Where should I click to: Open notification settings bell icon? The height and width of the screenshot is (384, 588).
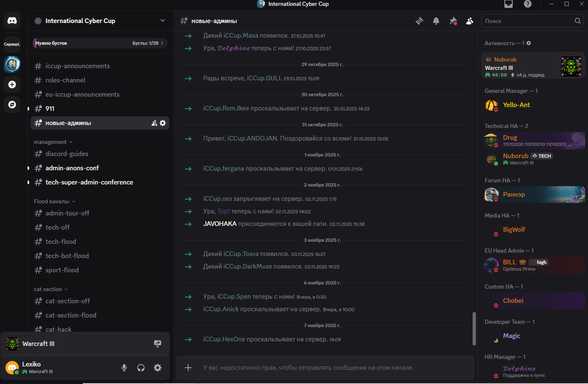coord(436,21)
